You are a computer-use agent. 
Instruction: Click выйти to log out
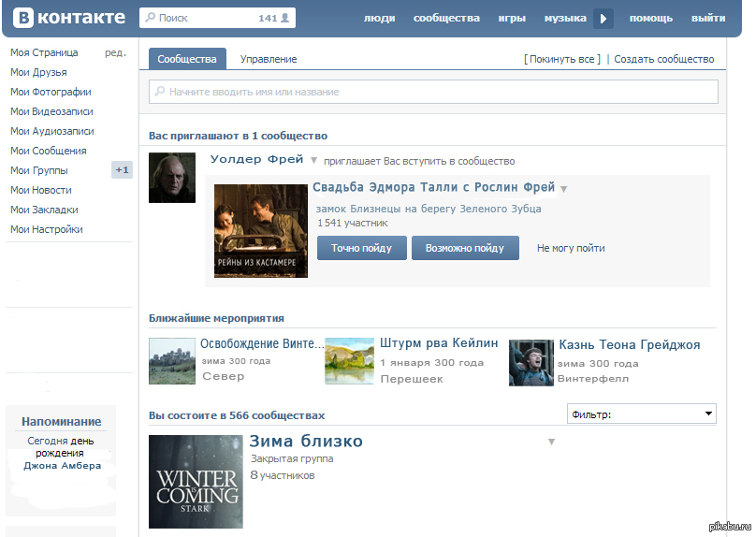click(708, 19)
